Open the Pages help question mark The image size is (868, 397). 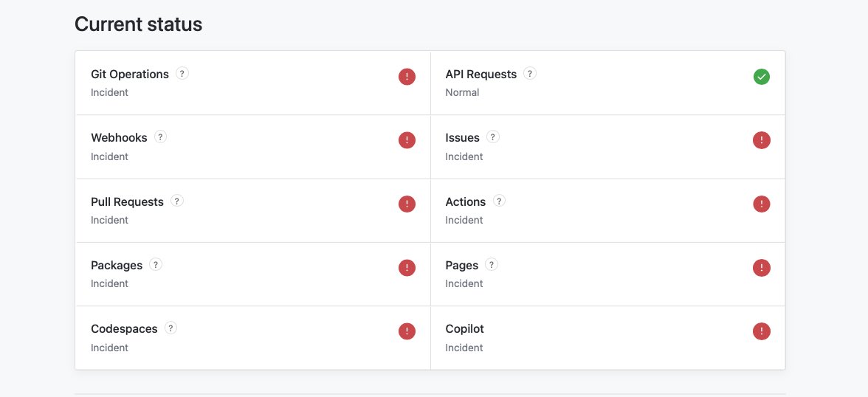(492, 264)
